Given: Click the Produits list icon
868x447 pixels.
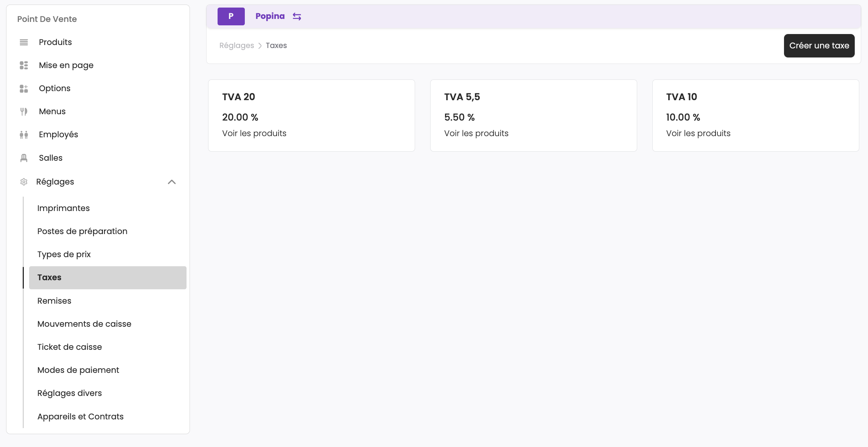Looking at the screenshot, I should [24, 42].
